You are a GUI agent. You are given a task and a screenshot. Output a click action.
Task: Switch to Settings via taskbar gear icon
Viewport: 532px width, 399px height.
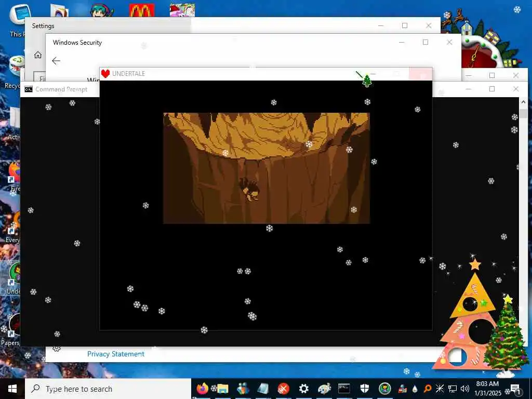click(x=303, y=389)
